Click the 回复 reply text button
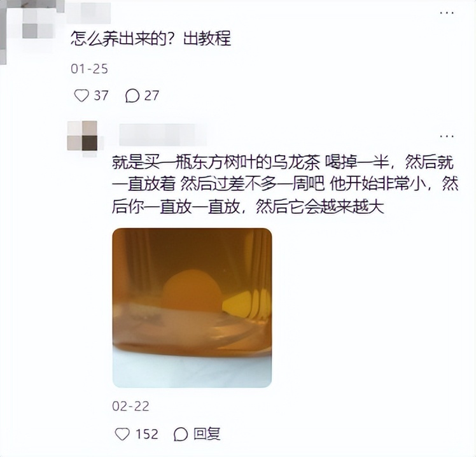 point(207,434)
